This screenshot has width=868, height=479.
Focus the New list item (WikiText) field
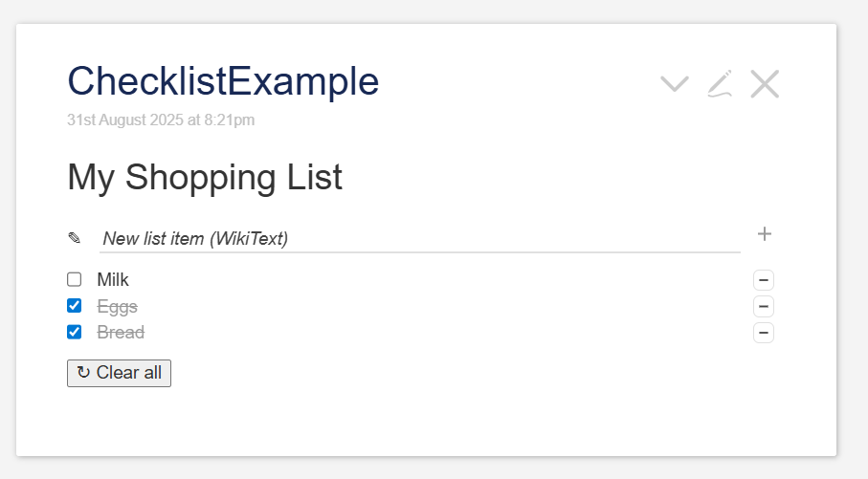419,238
